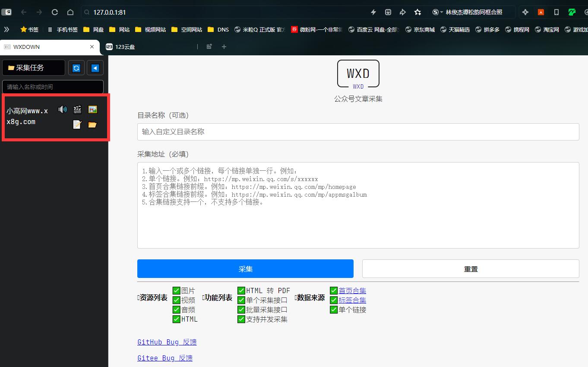Click the 采集任务 folder button
Image resolution: width=588 pixels, height=367 pixels.
[x=34, y=68]
